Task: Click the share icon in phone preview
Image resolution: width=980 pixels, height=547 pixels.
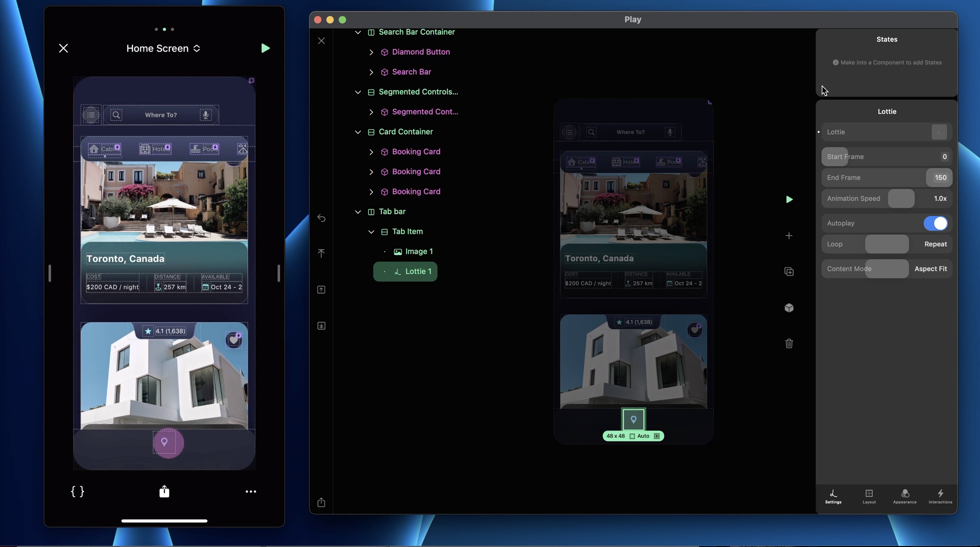Action: [164, 491]
